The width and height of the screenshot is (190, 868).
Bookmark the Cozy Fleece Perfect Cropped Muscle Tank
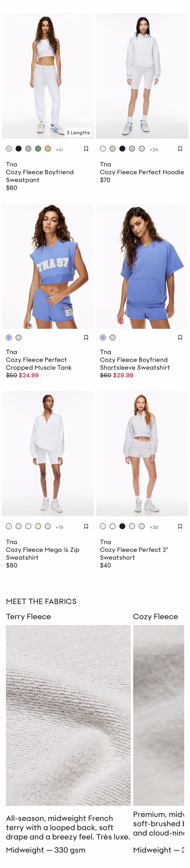pos(86,337)
